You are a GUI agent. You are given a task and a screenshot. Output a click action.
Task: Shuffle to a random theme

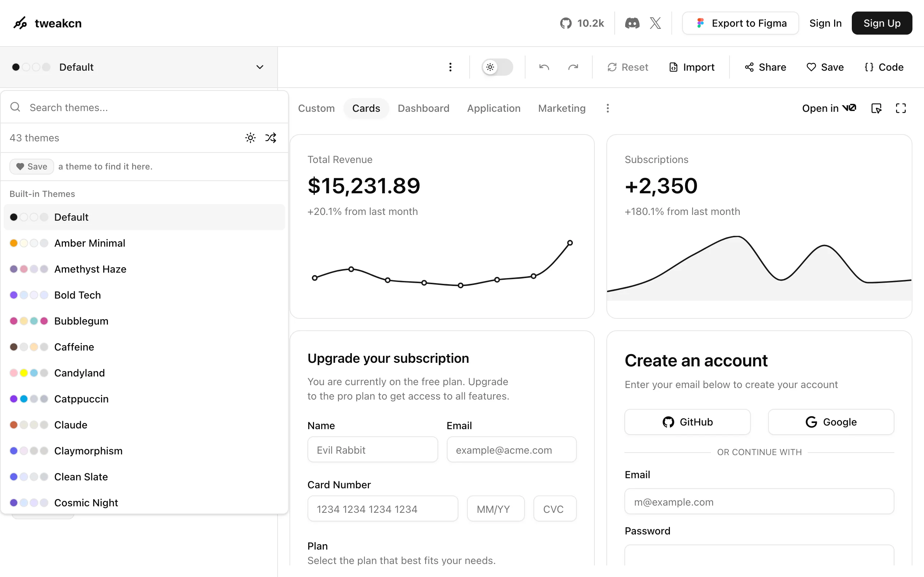coord(271,138)
